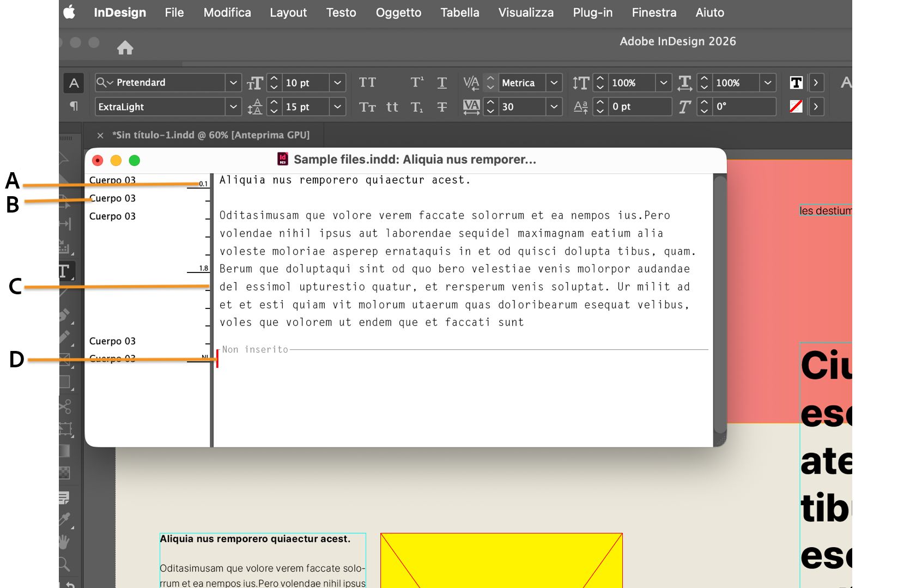Screen dimensions: 910x588
Task: Click the Story Editor vertical scrollbar
Action: (x=720, y=305)
